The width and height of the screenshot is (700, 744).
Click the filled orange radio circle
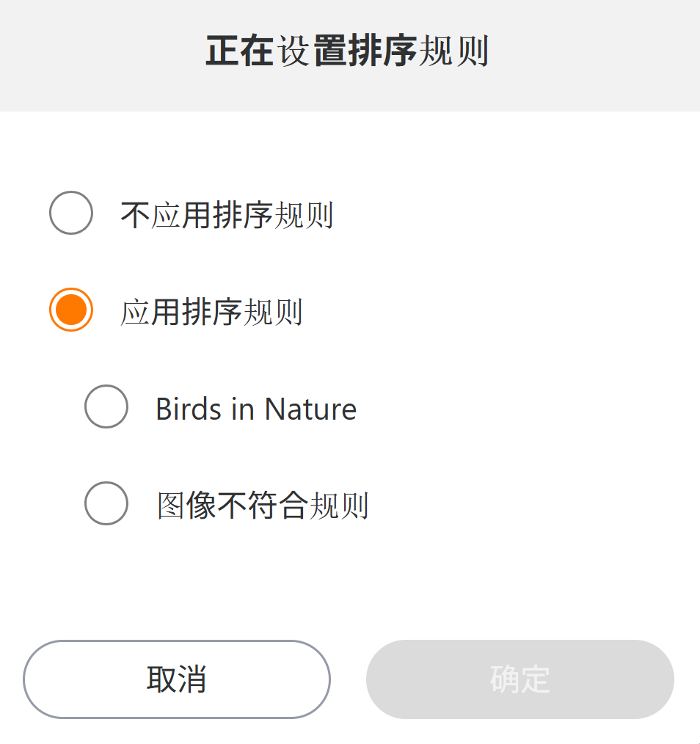point(71,310)
